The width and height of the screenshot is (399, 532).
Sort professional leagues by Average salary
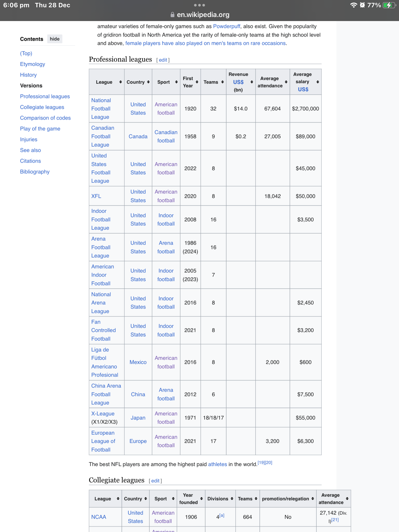318,82
